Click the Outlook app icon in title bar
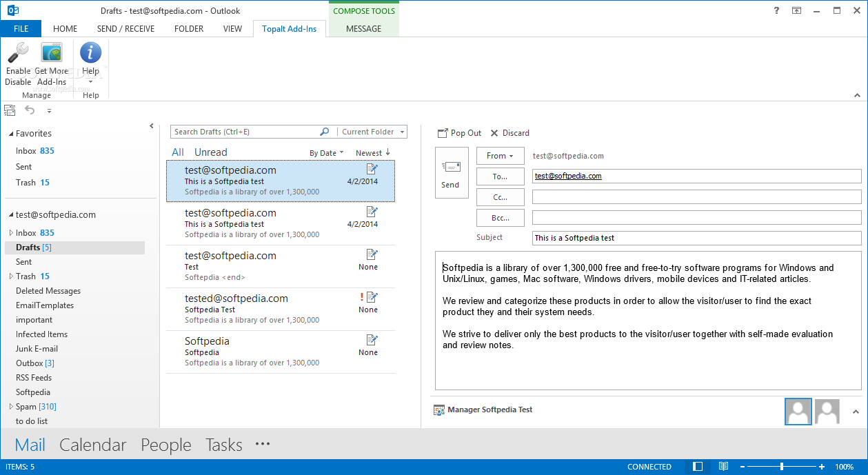The image size is (868, 475). (12, 10)
